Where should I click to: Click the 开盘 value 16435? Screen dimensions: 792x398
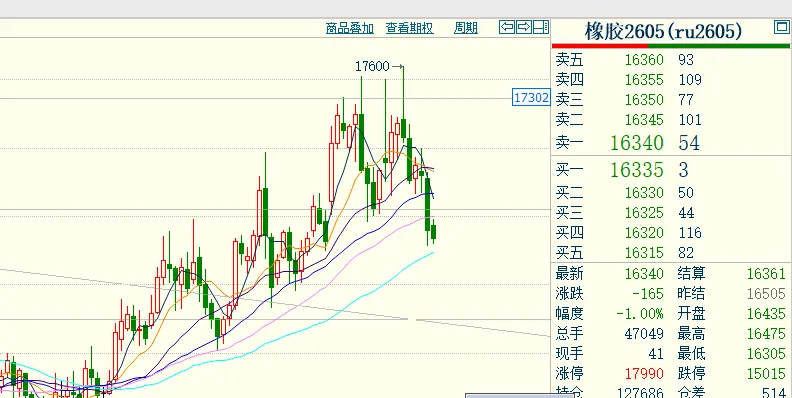pyautogui.click(x=766, y=314)
